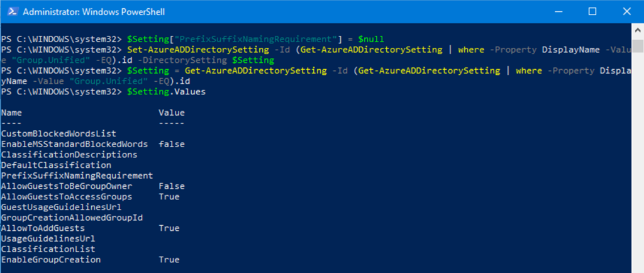Screen dimensions: 644x273
Task: Click the ClassificationDescriptions entry
Action: click(69, 155)
